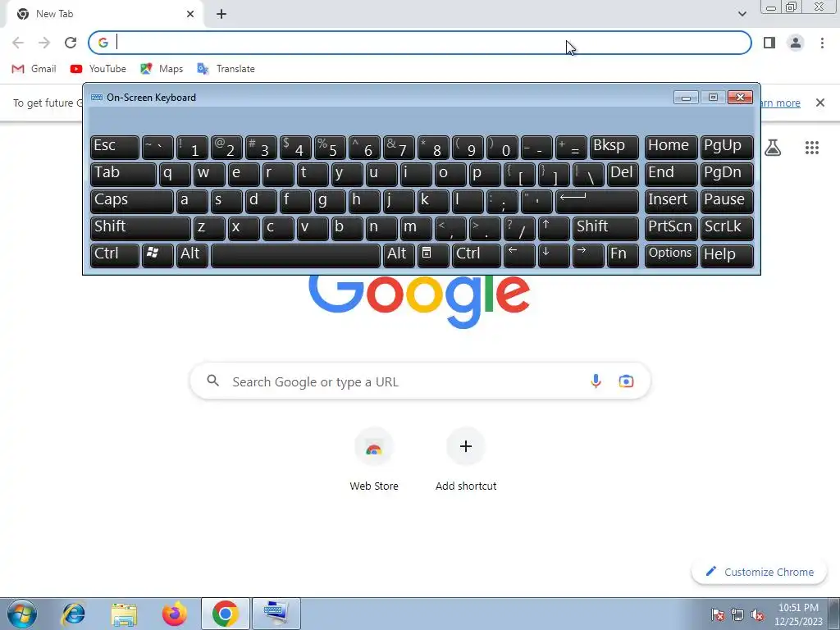The height and width of the screenshot is (630, 840).
Task: Open the Web Store shortcut
Action: click(x=374, y=461)
